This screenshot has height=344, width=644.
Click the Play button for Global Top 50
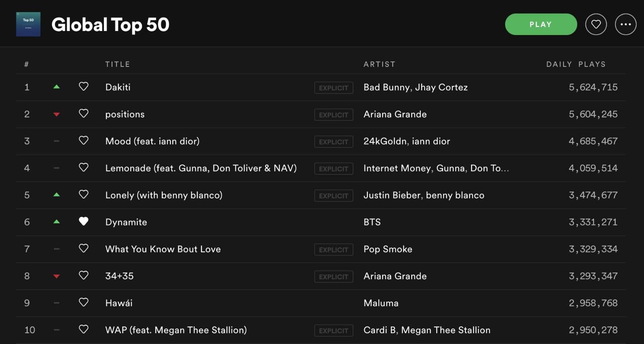[x=541, y=24]
